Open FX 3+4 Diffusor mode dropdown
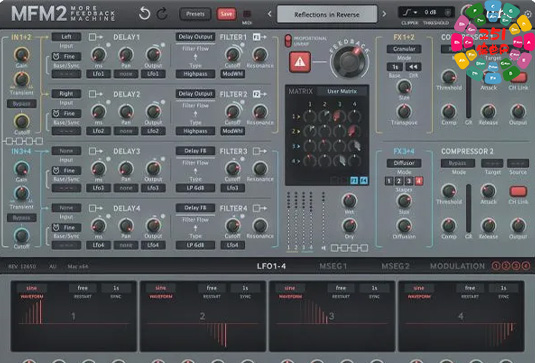This screenshot has height=363, width=535. (404, 163)
